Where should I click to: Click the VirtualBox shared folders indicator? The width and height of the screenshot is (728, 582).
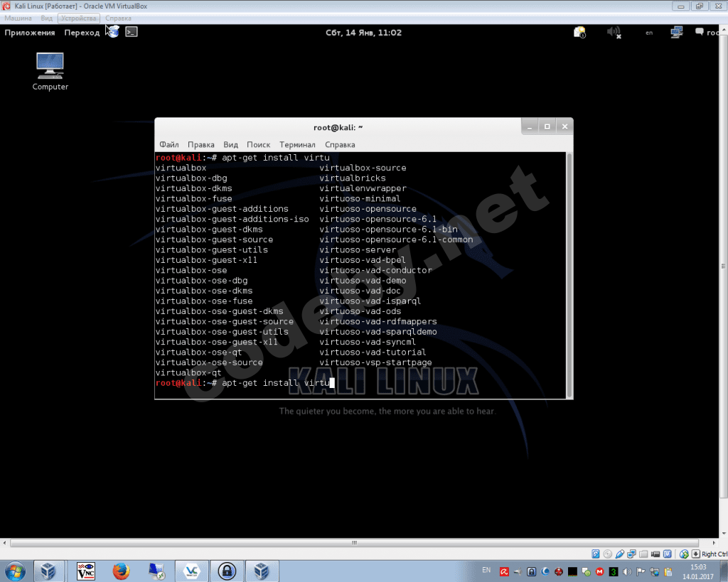[643, 554]
